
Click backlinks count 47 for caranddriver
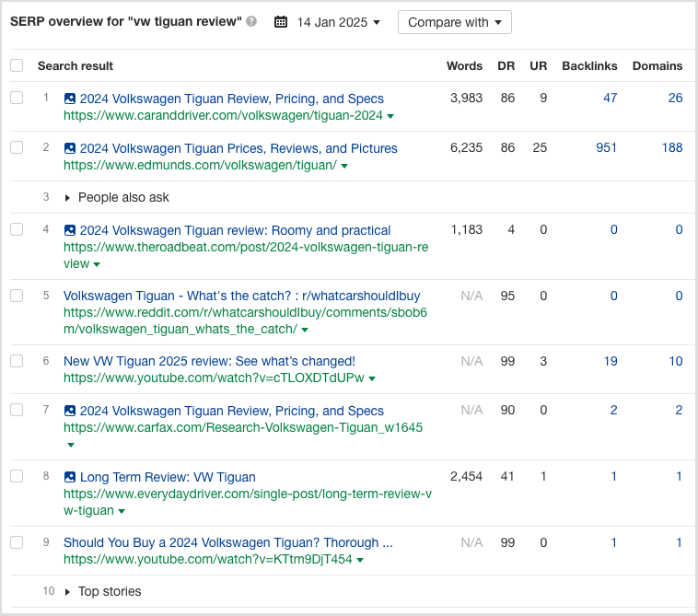(611, 98)
